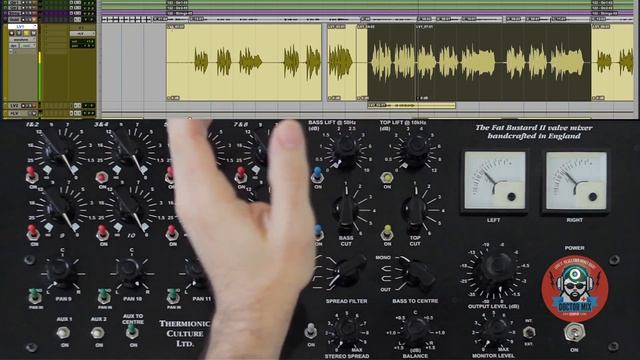Image resolution: width=640 pixels, height=360 pixels.
Task: Flip the blue ON switch beside Bass Cut
Action: [x=319, y=233]
